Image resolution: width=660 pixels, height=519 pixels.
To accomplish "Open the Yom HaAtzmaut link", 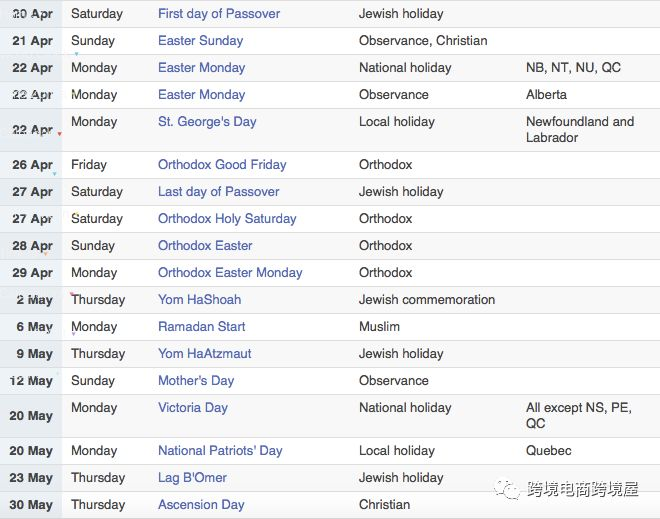I will (205, 353).
